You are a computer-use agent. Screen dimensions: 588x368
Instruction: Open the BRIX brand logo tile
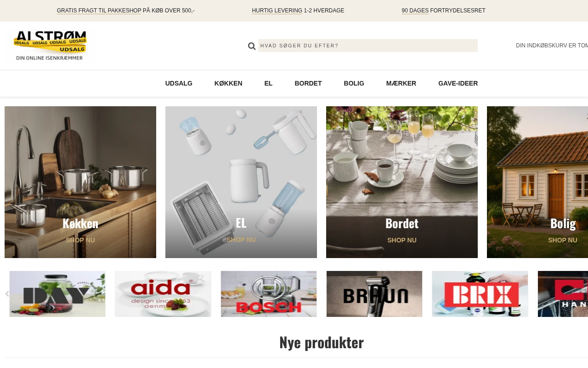tap(480, 294)
